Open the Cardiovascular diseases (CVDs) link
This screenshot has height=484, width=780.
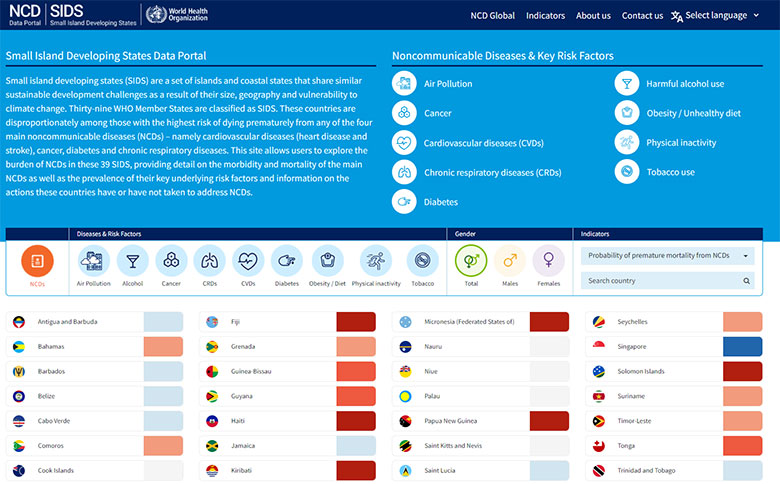484,143
